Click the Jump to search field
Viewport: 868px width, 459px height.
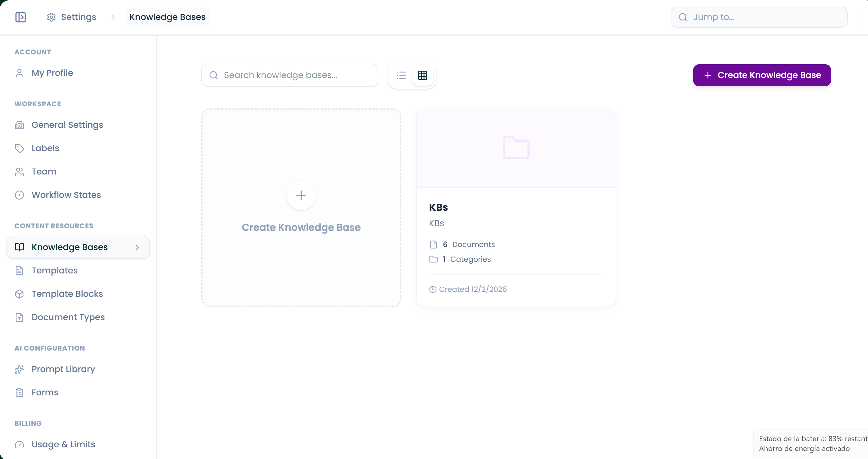click(758, 17)
